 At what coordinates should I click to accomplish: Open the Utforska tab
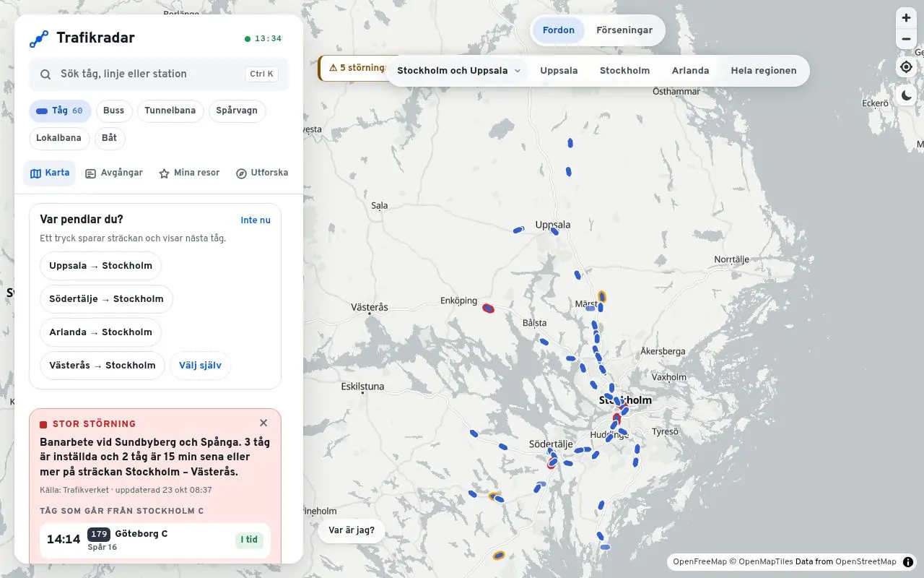[x=262, y=173]
